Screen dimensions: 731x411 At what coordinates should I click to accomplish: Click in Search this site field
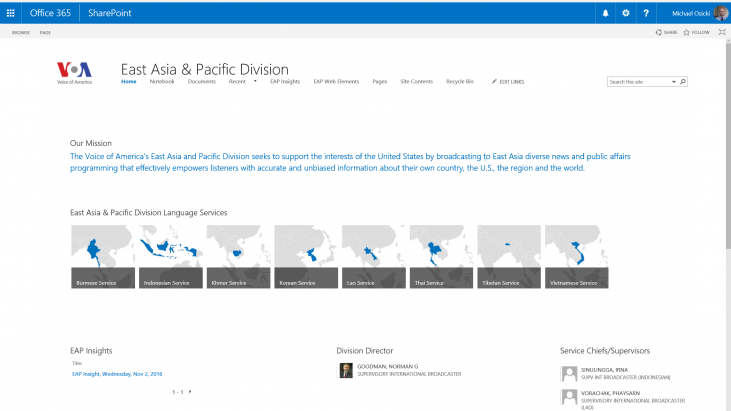tap(639, 82)
